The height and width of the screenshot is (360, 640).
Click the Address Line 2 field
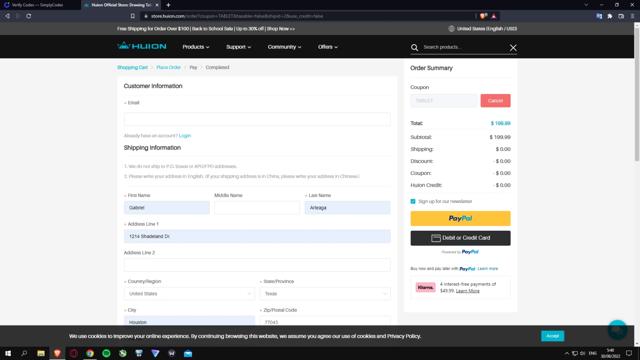coord(257,265)
